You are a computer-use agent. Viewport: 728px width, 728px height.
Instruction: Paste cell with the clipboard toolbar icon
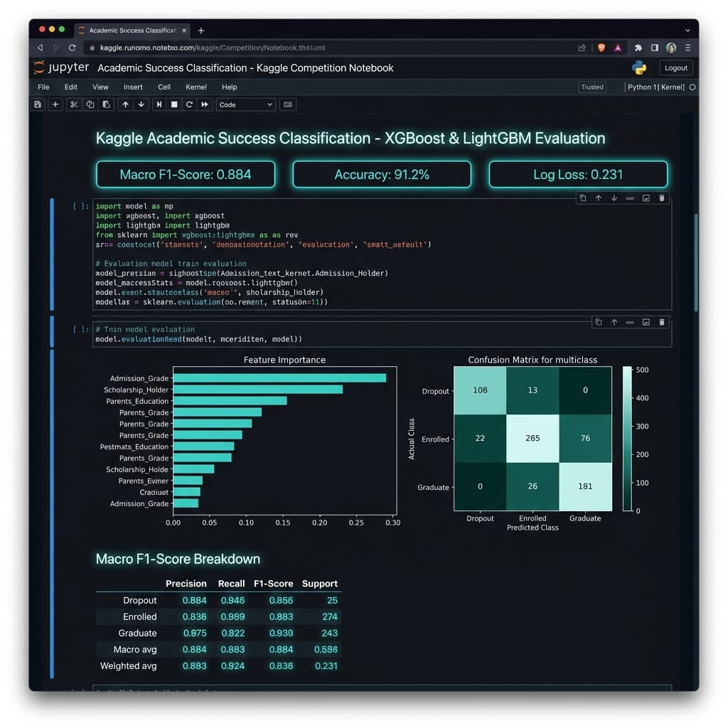click(107, 105)
